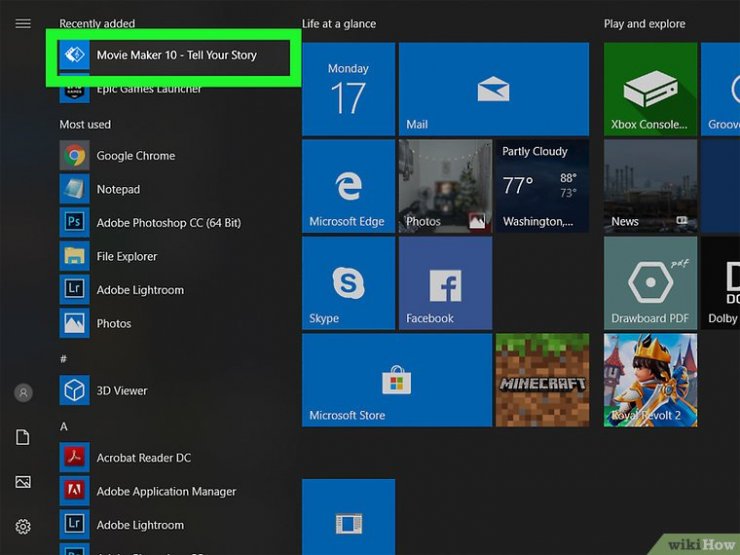The image size is (740, 555).
Task: Click the Most used heading
Action: click(x=85, y=125)
